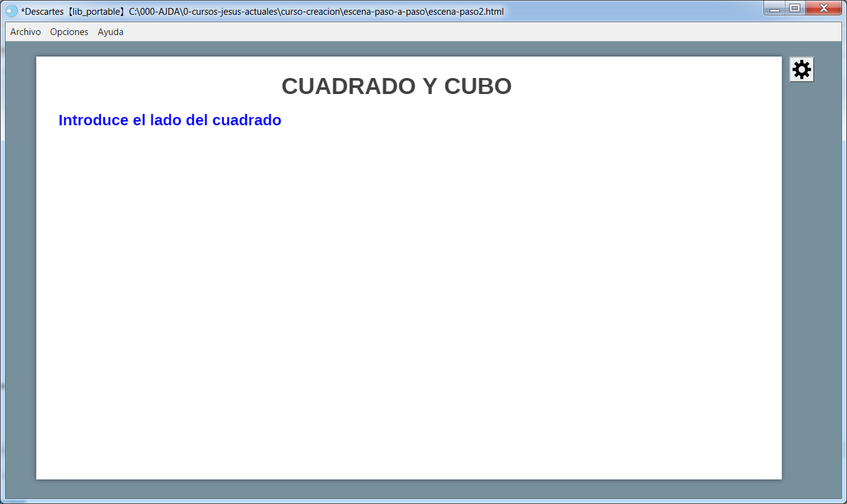Screen dimensions: 847x504
Task: Open the scene editor gear icon
Action: point(802,69)
